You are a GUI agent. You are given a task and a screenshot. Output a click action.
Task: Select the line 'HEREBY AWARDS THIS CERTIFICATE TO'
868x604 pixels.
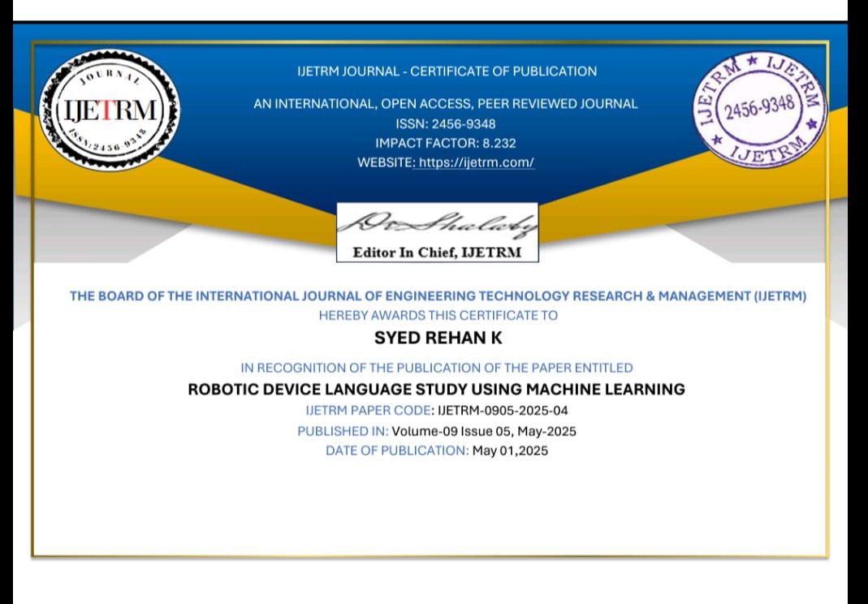tap(438, 316)
